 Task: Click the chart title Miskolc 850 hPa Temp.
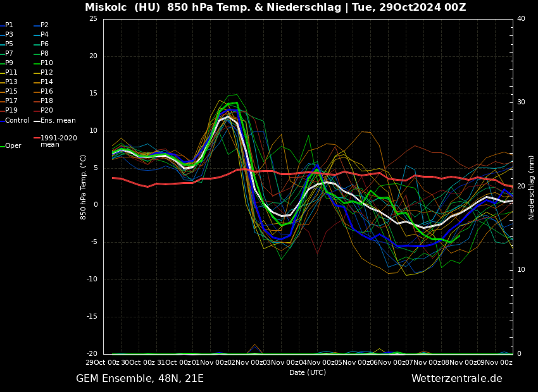coord(275,8)
